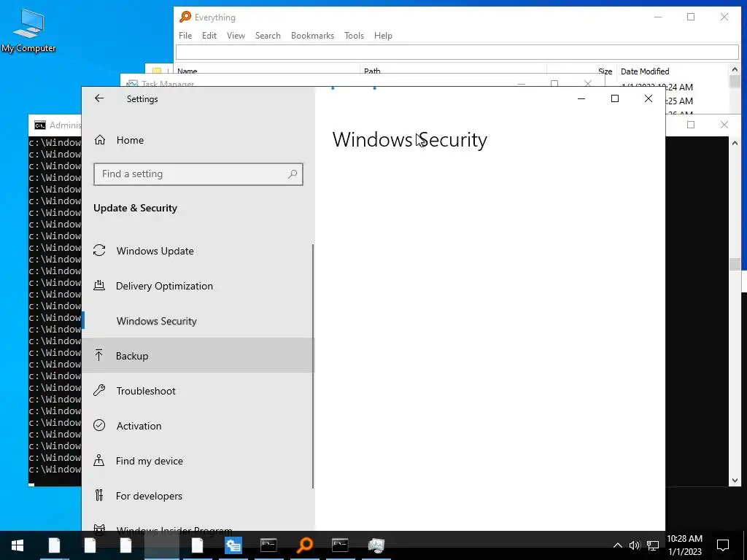Show hidden system tray icons
Screen dimensions: 747x560
coord(617,545)
